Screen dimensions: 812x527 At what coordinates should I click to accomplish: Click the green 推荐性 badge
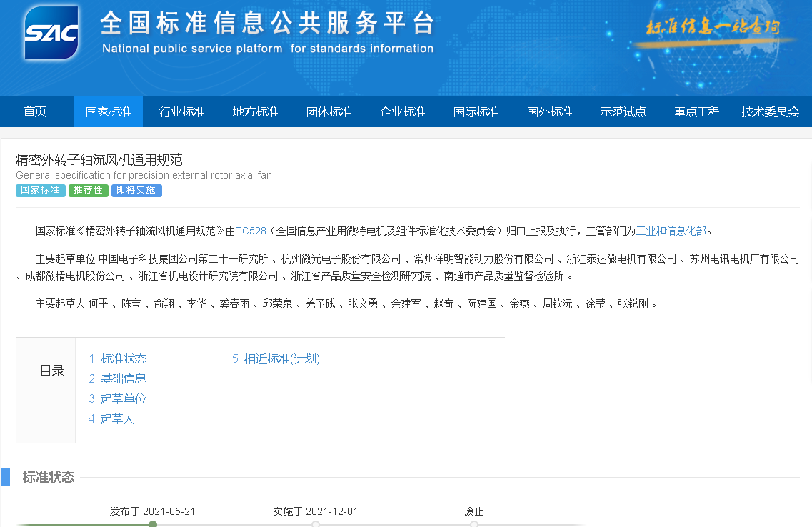(x=88, y=190)
